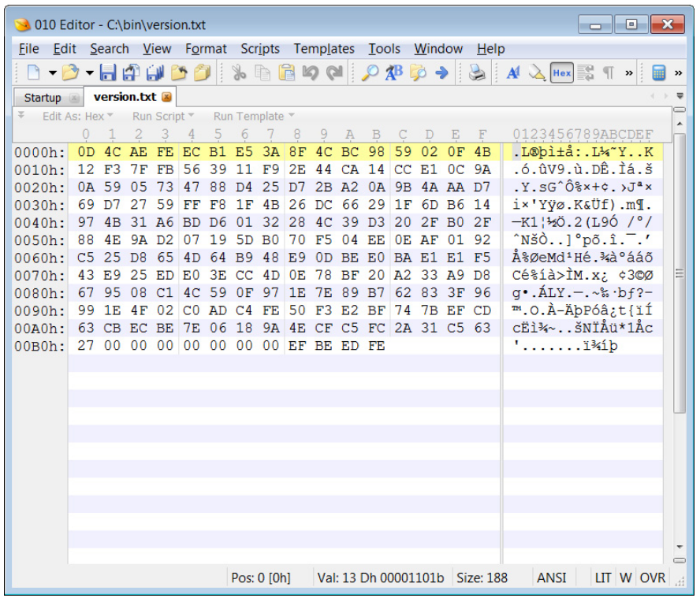Click the Font A icon
The image size is (700, 598).
click(x=513, y=72)
